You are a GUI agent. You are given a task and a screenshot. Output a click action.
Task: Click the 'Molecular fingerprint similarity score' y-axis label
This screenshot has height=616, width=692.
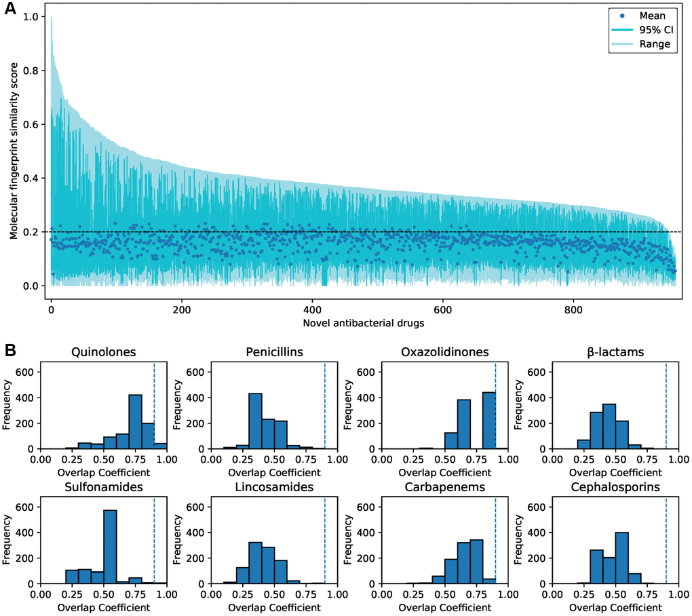(14, 155)
